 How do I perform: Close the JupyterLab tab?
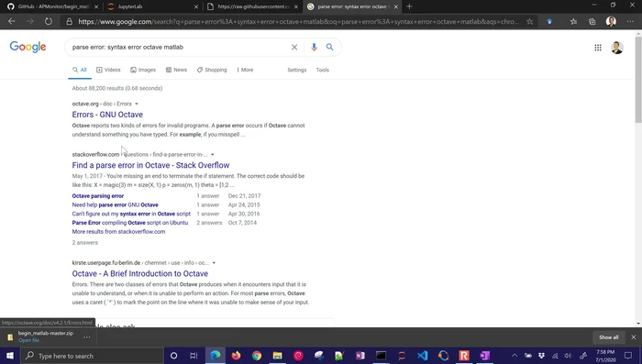(x=195, y=6)
